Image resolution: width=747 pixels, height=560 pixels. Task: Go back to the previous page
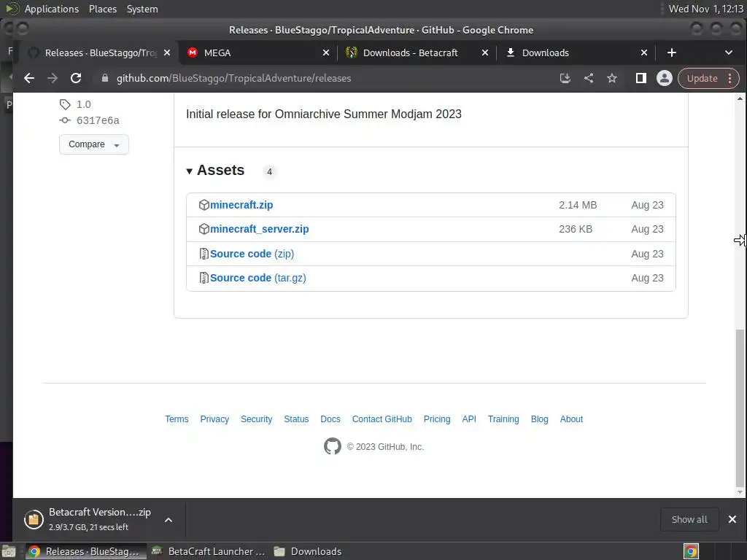pos(29,78)
